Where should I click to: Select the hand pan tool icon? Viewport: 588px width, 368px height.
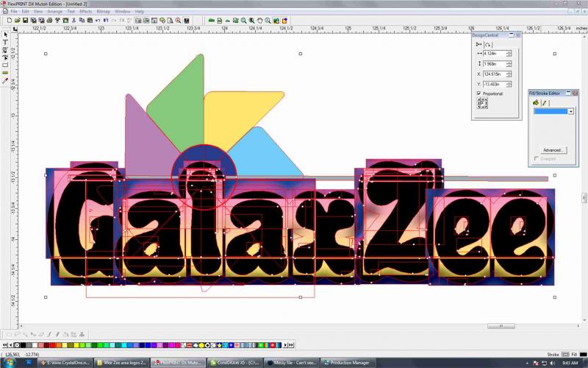[260, 21]
